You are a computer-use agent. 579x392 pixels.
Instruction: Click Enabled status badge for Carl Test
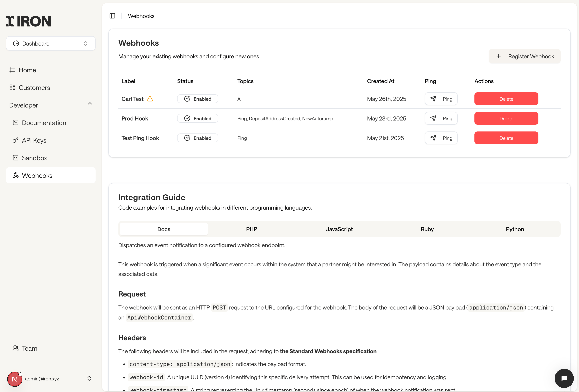pyautogui.click(x=198, y=99)
